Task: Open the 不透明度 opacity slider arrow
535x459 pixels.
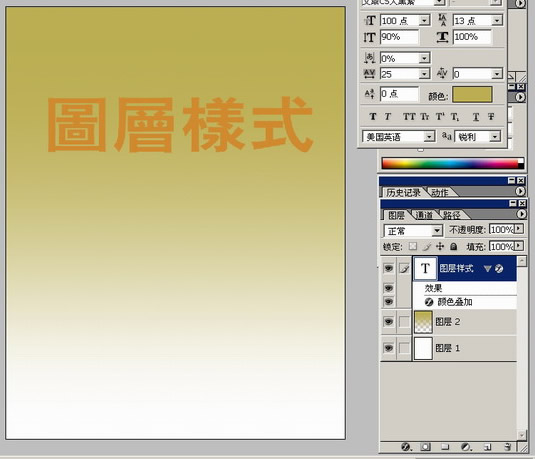Action: point(519,228)
